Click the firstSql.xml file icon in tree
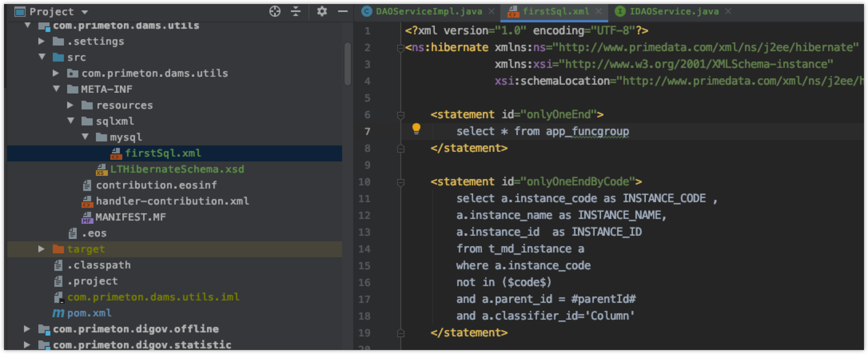The height and width of the screenshot is (354, 868). 116,153
